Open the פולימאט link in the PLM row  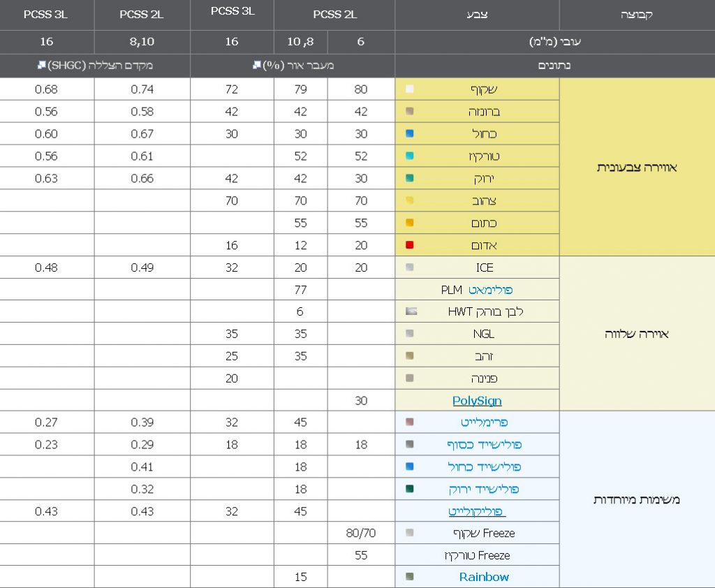coord(491,290)
